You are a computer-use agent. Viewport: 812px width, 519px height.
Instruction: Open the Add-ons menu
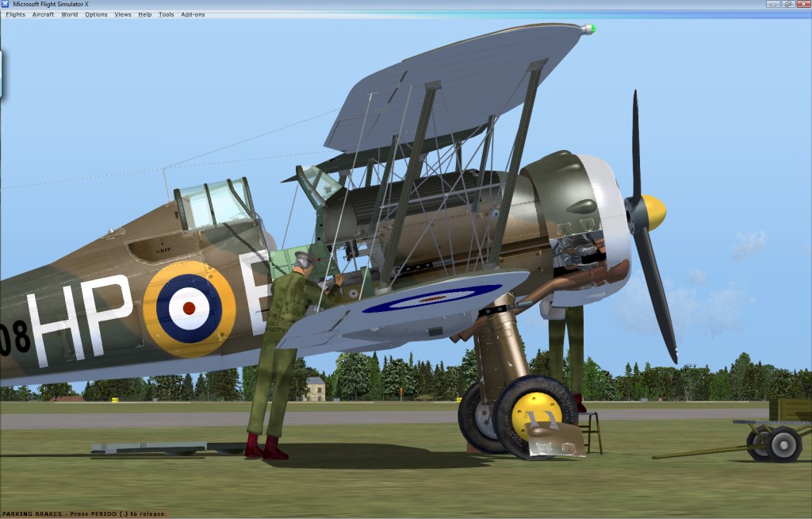click(193, 14)
